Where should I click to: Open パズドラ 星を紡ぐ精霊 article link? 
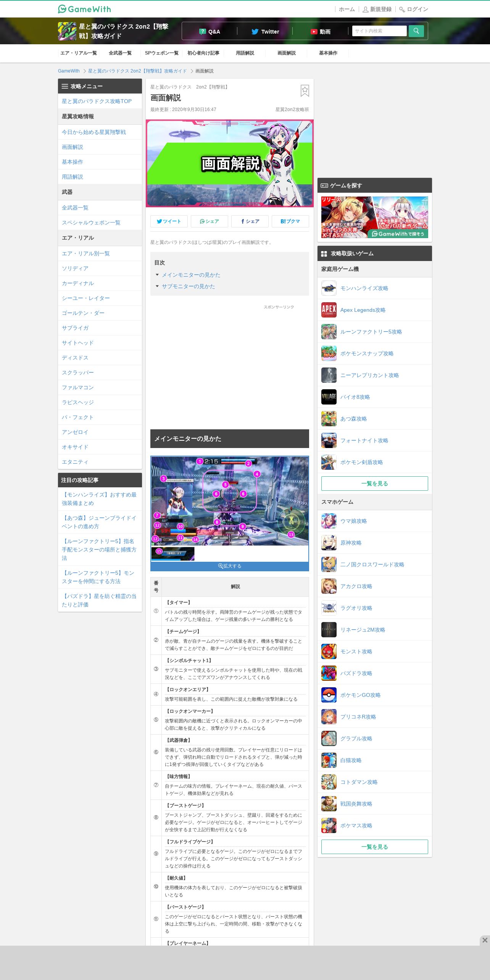tap(100, 600)
